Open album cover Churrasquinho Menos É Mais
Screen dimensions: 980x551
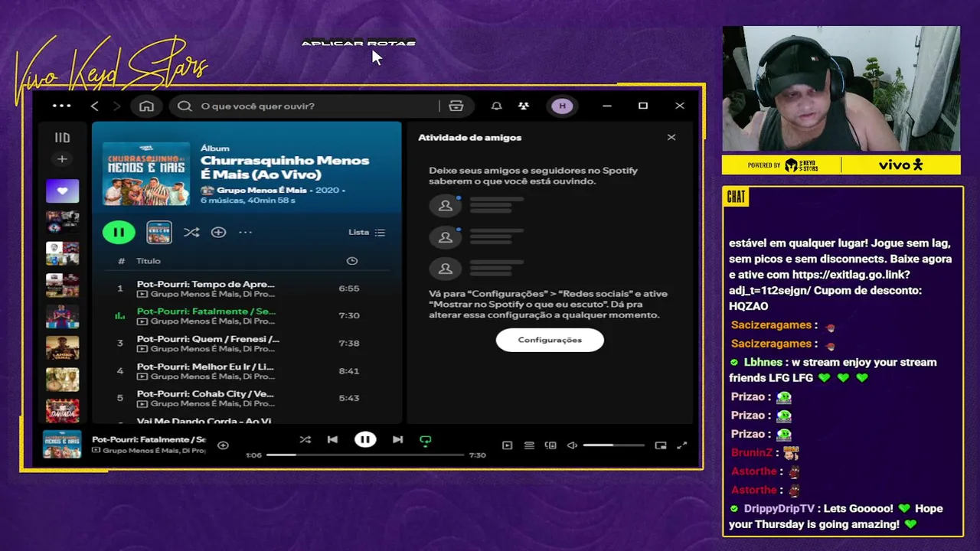tap(146, 173)
